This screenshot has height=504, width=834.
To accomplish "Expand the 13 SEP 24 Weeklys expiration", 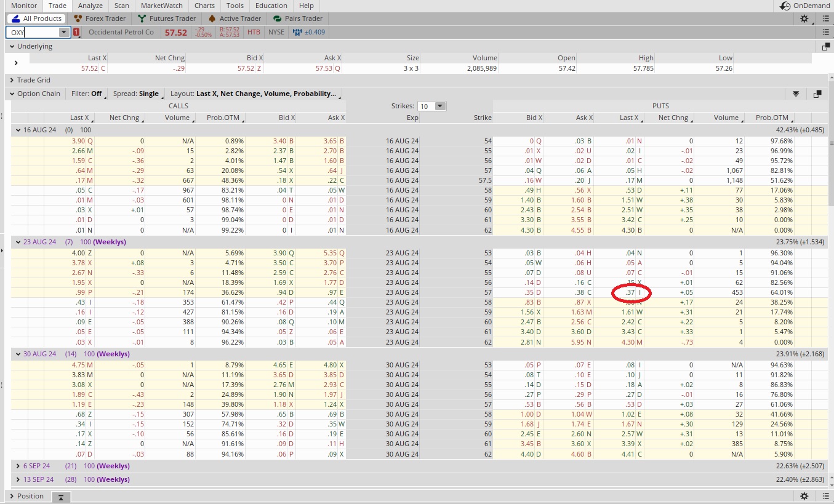I will pyautogui.click(x=18, y=479).
